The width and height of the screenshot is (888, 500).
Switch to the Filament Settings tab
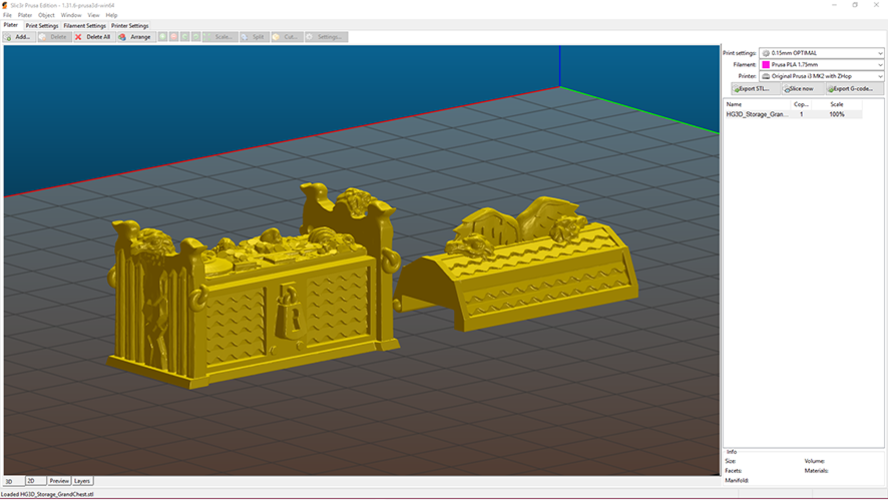[x=85, y=25]
